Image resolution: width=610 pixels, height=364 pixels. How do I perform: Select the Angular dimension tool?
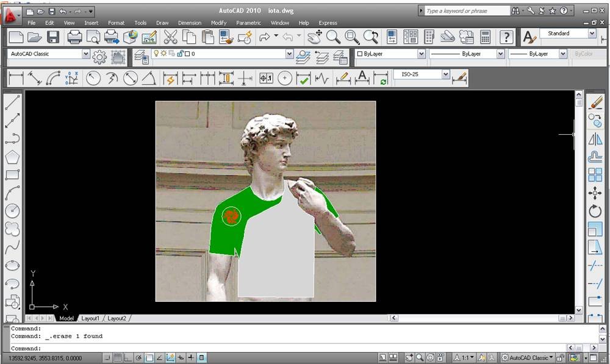[149, 78]
